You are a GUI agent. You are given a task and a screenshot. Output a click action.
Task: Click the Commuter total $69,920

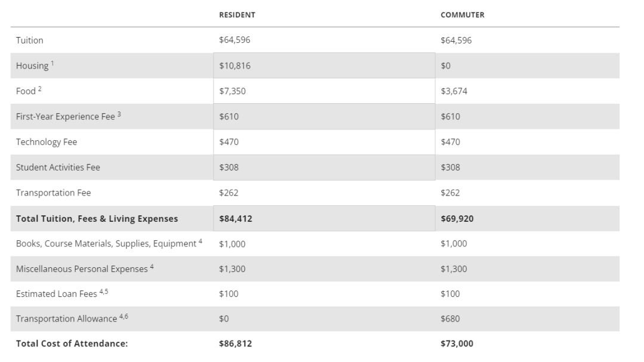click(x=457, y=219)
